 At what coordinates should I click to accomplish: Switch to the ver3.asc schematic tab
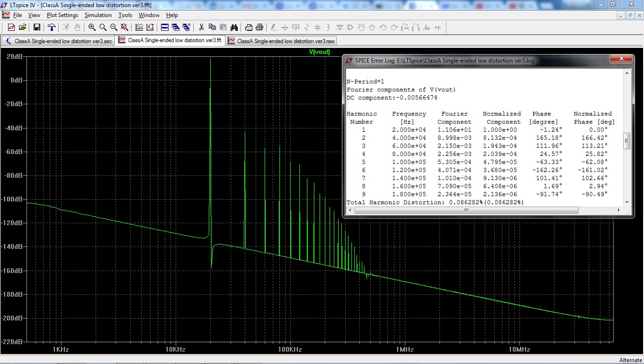[x=59, y=41]
